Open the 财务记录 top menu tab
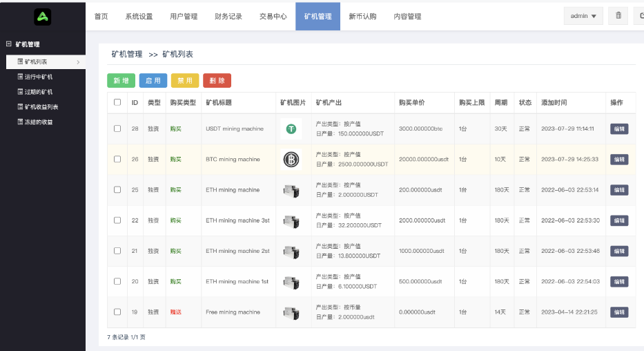The image size is (644, 351). 228,17
